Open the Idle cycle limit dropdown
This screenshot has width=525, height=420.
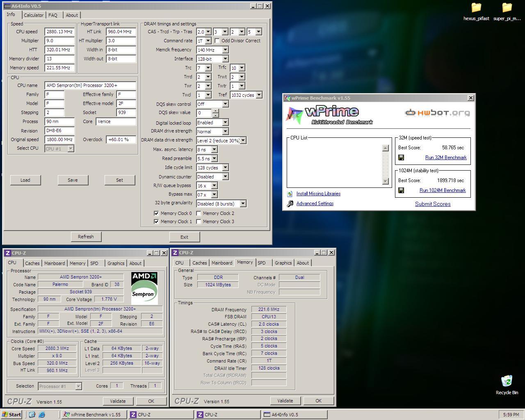click(225, 167)
